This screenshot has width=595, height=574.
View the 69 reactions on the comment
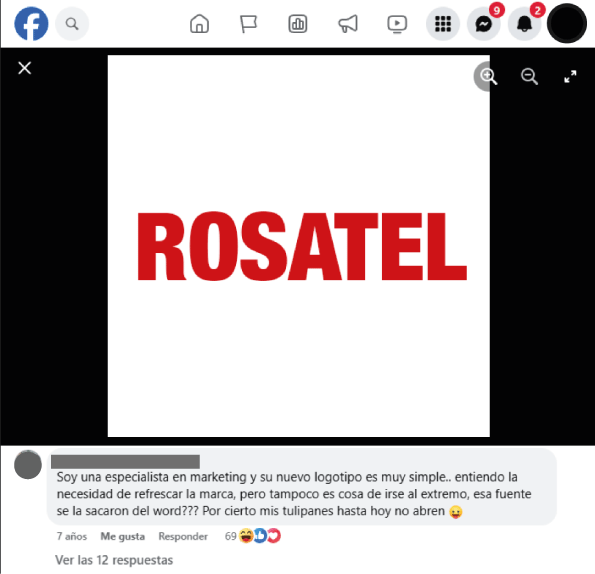253,536
